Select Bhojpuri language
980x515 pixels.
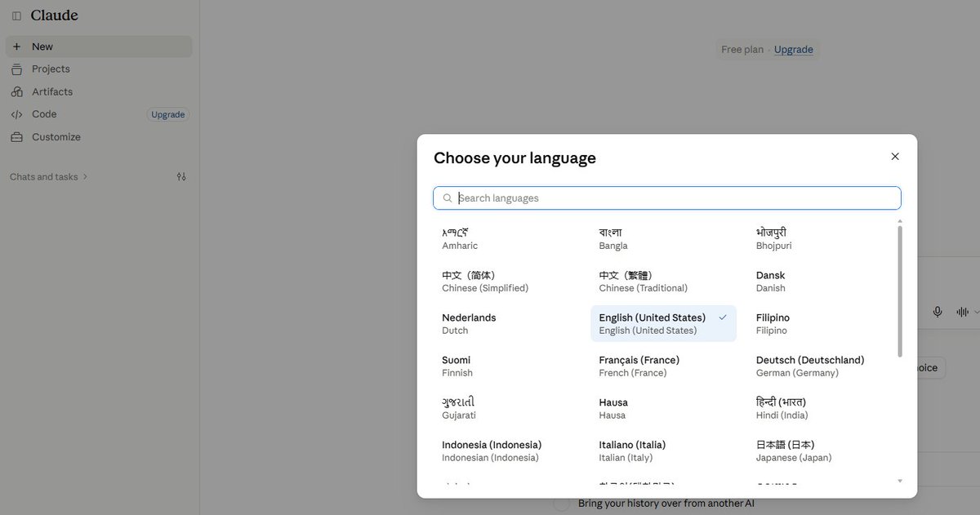(x=821, y=239)
